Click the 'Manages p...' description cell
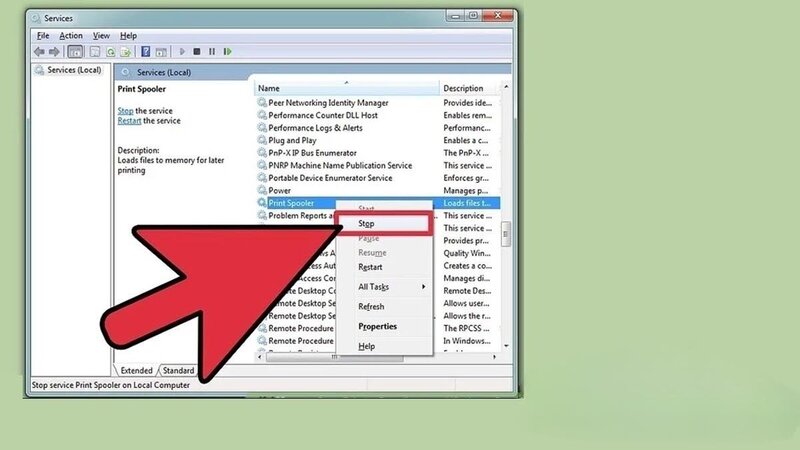 (x=465, y=190)
